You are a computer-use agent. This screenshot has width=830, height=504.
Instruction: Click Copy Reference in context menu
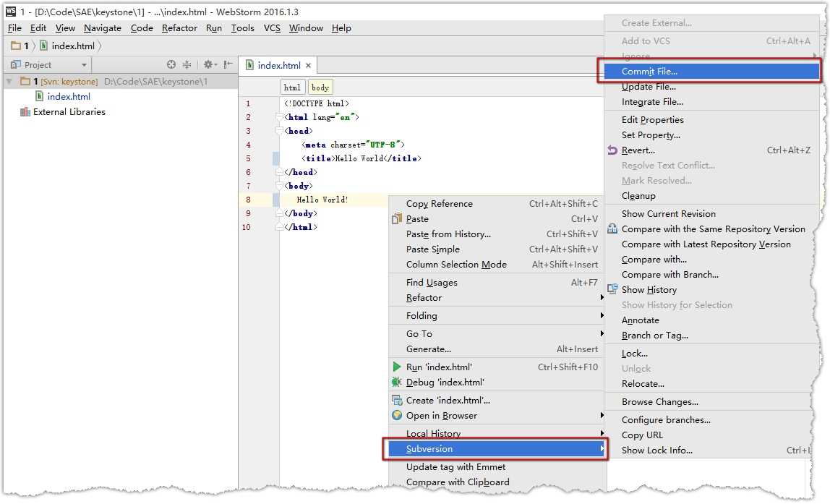click(x=497, y=203)
